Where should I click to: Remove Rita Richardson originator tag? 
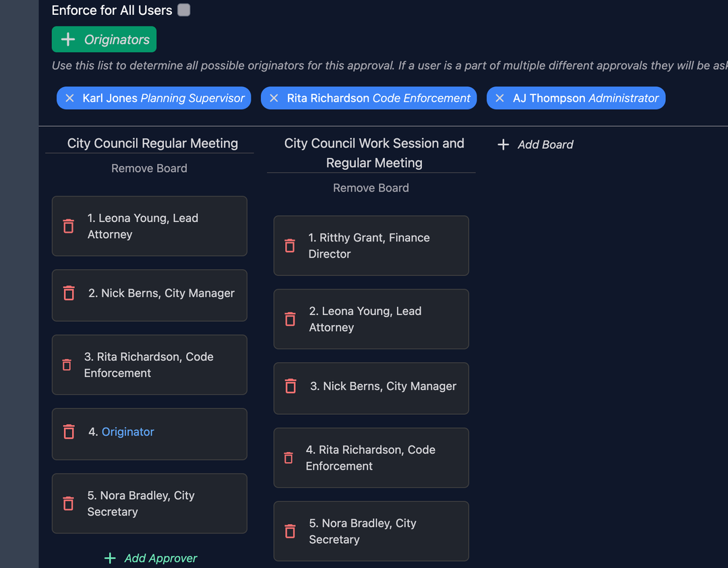(274, 98)
